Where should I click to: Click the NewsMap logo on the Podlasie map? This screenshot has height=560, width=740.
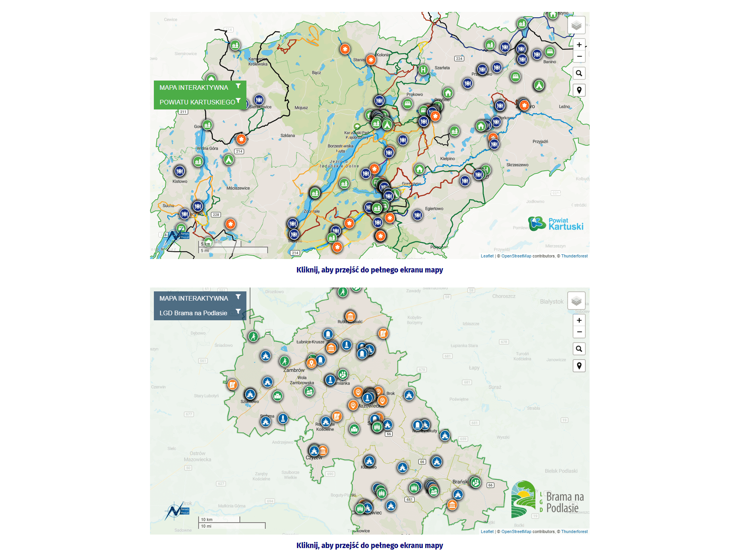click(177, 511)
